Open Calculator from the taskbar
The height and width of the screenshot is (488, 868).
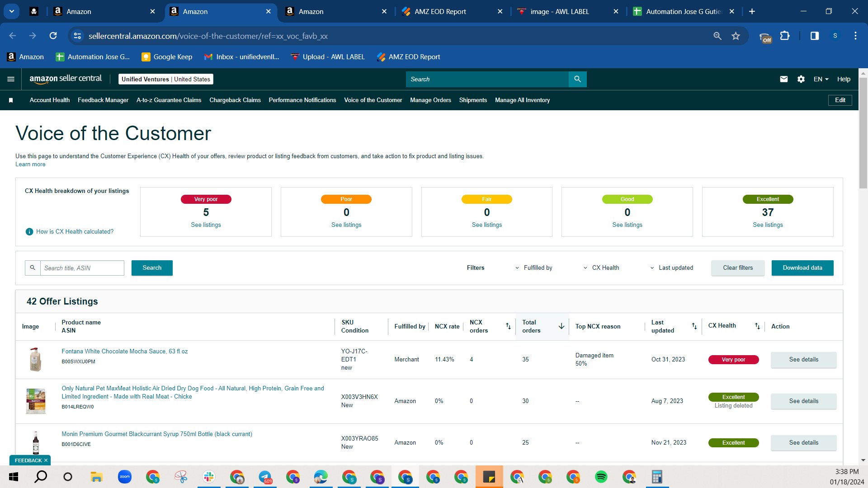point(657,477)
